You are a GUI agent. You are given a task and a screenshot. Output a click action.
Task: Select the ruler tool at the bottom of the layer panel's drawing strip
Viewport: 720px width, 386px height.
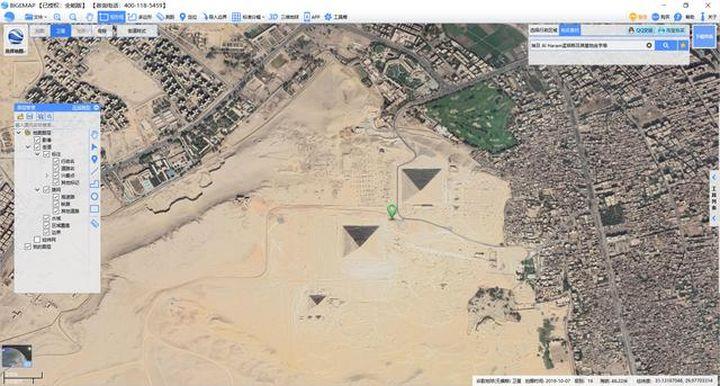95,224
